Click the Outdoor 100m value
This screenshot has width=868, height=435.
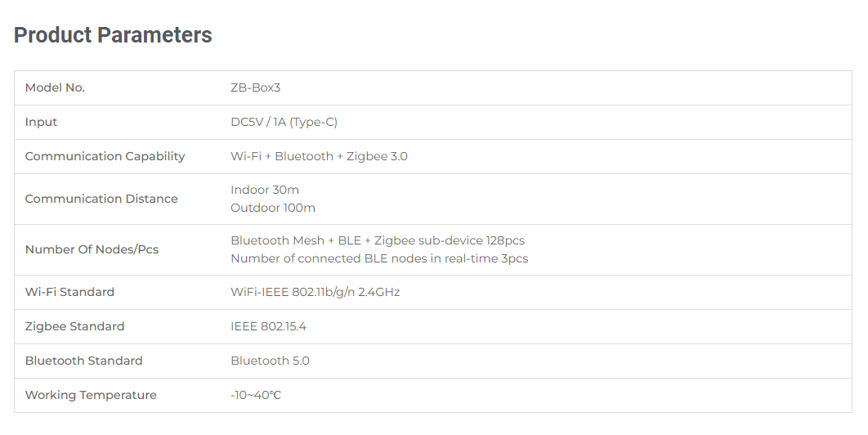273,208
